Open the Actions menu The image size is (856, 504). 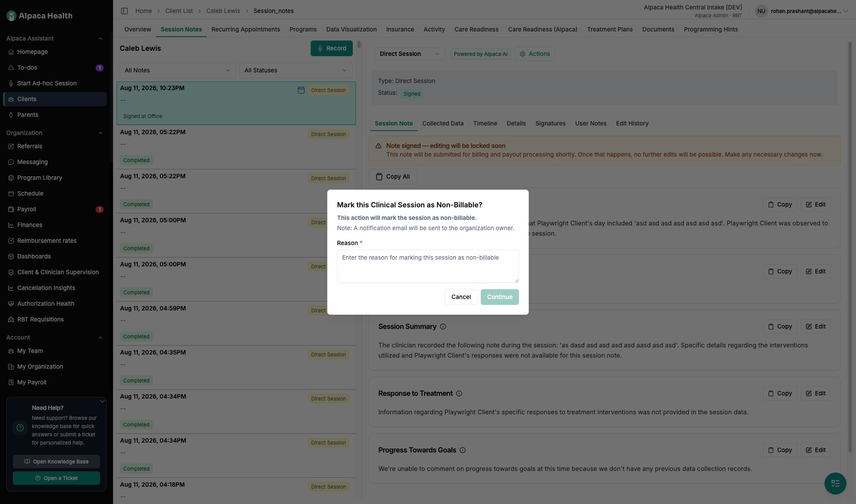(x=534, y=54)
